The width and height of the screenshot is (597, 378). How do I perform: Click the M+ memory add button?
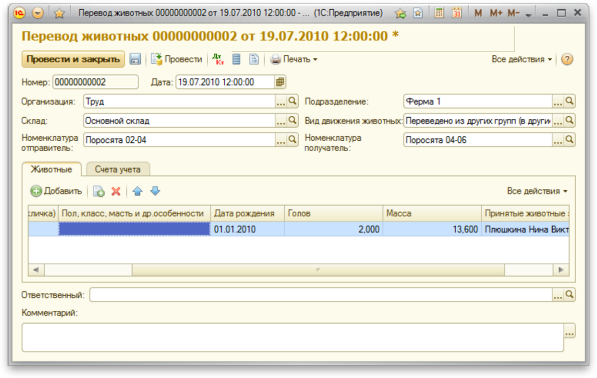click(x=496, y=13)
